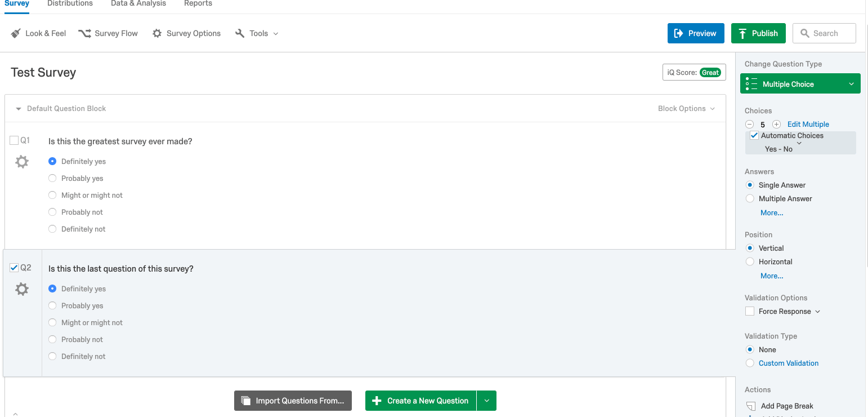
Task: Expand Force Response dropdown arrow
Action: pyautogui.click(x=818, y=312)
